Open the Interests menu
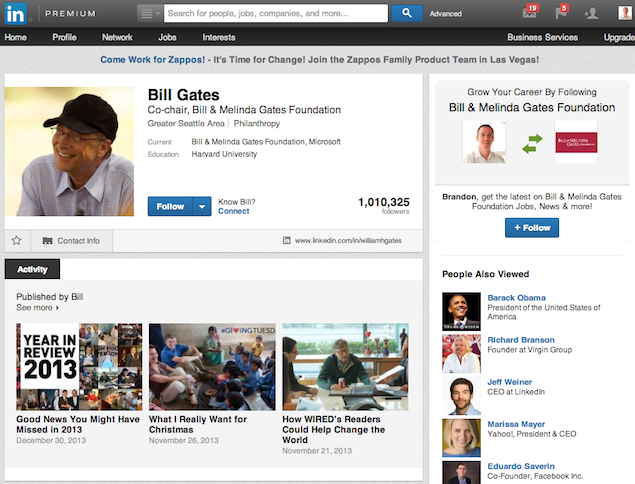The image size is (635, 484). click(x=219, y=37)
